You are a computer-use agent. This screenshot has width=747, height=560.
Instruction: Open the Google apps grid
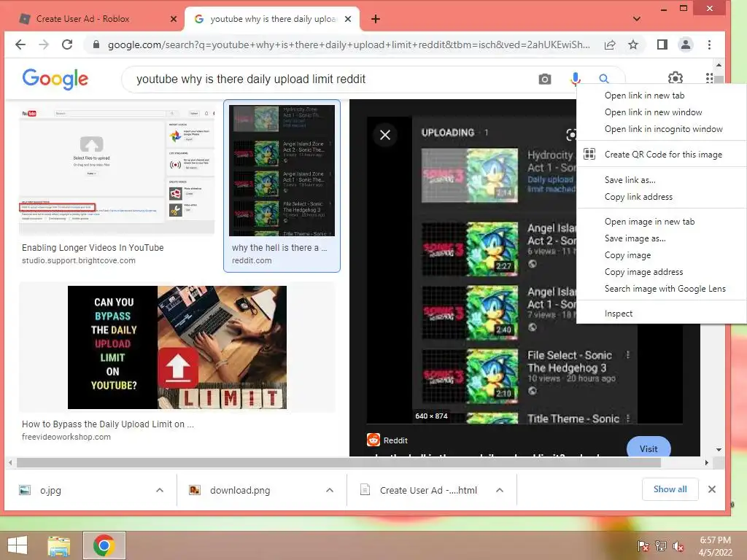709,77
